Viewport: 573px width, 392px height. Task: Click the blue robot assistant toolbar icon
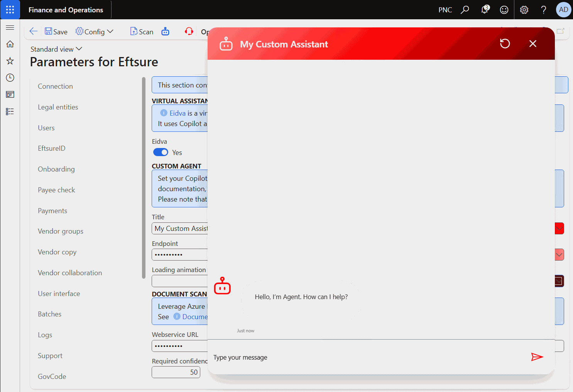tap(165, 32)
